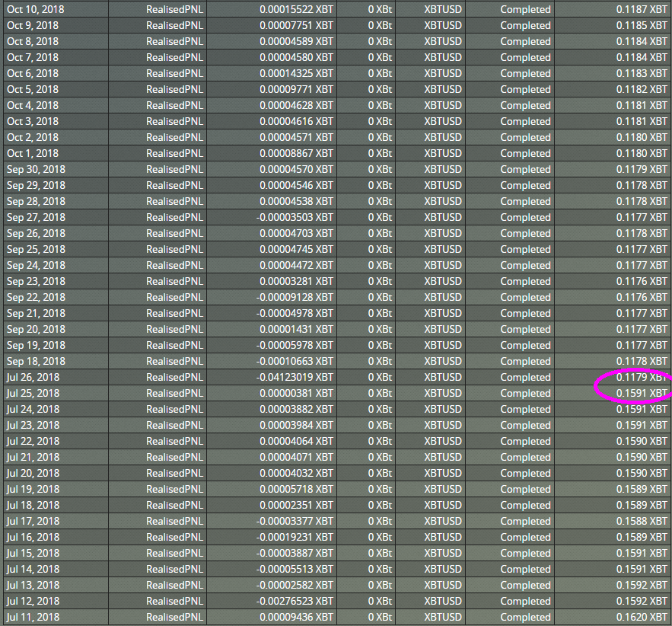Click the Jul 19, 2018 date cell
Viewport: 672px width, 626px height.
33,489
